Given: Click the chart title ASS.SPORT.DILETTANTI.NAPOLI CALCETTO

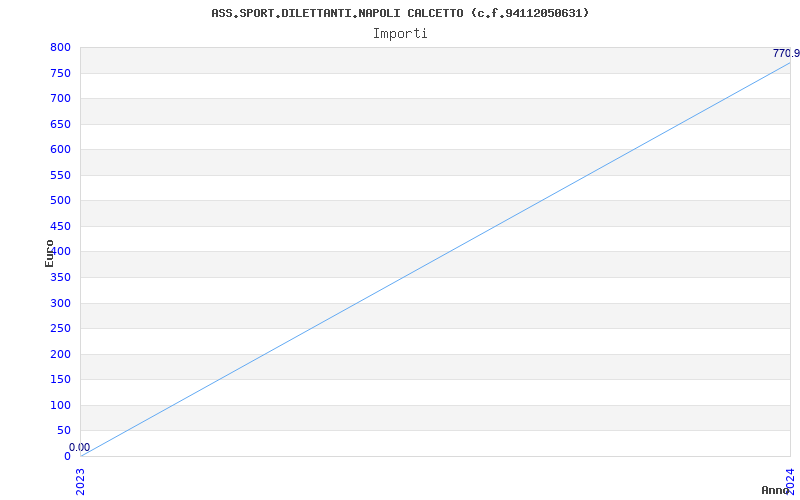Looking at the screenshot, I should pyautogui.click(x=400, y=13).
